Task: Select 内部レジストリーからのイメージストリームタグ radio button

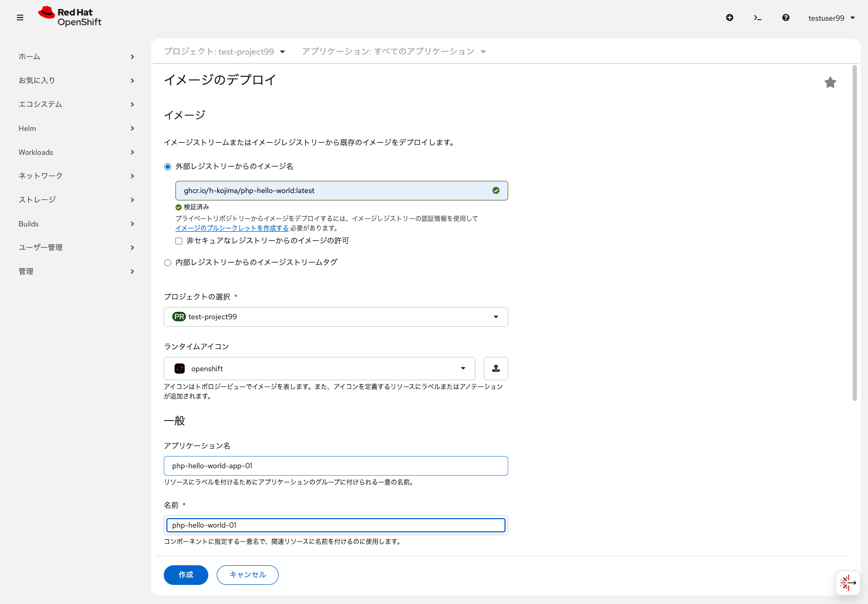Action: pos(167,262)
